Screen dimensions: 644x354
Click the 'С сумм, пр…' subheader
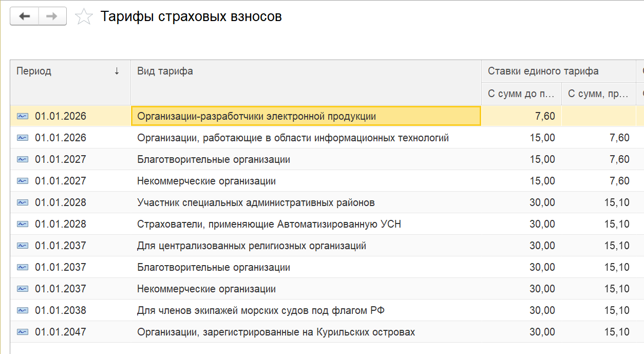pos(598,94)
